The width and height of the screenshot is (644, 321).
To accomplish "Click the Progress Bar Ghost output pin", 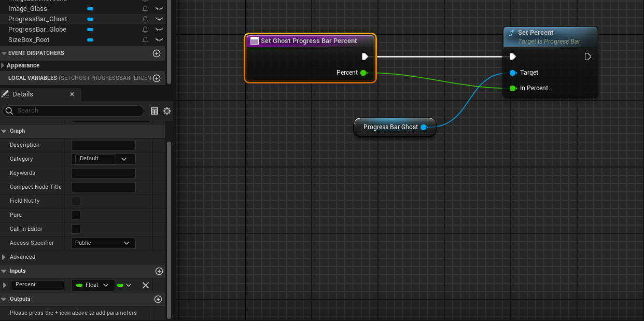I will pos(424,127).
